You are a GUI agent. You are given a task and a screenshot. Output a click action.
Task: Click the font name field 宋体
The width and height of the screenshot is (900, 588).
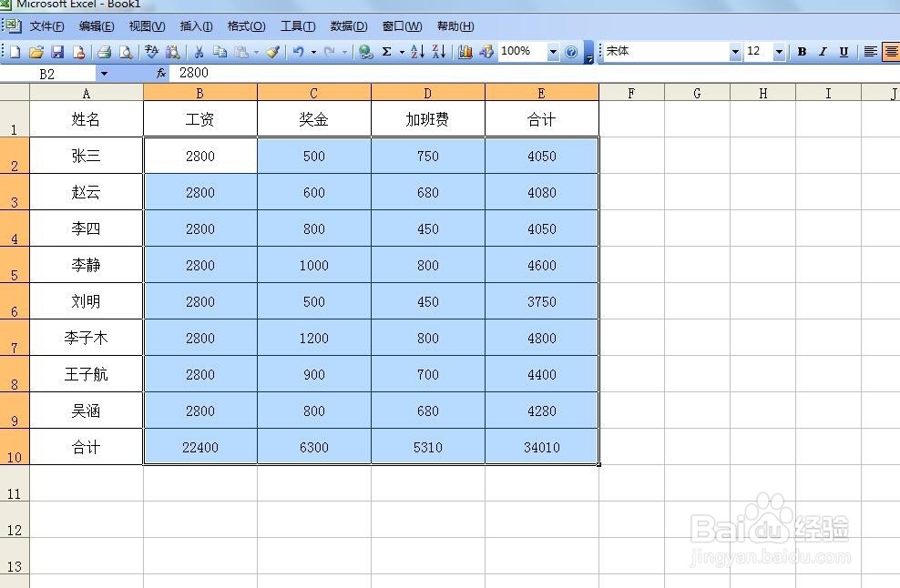pos(665,52)
